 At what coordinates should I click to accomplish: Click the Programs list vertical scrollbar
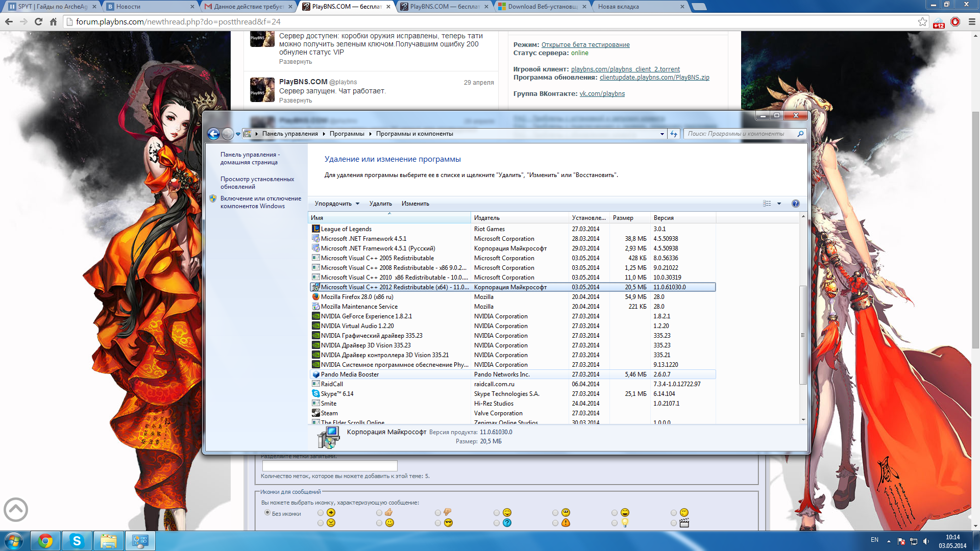[803, 334]
